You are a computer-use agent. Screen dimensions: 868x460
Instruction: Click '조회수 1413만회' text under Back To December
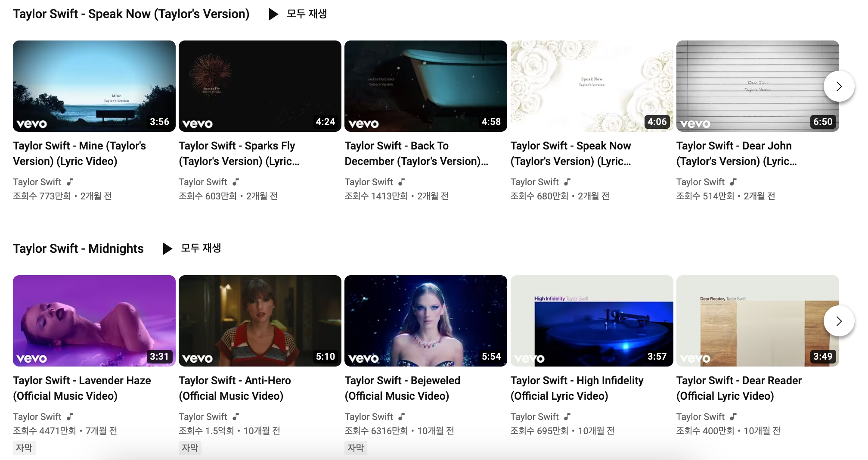coord(376,196)
